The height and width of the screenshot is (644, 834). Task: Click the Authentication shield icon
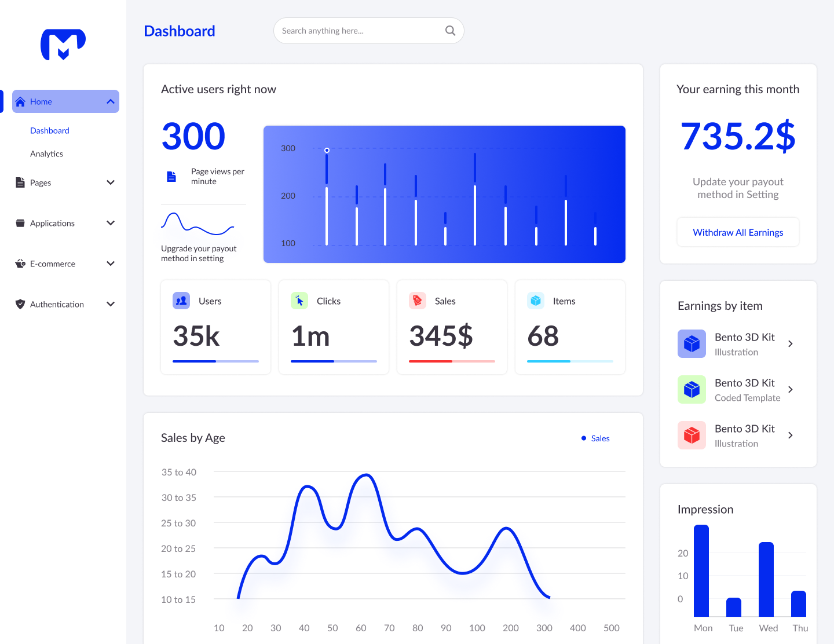pyautogui.click(x=20, y=304)
